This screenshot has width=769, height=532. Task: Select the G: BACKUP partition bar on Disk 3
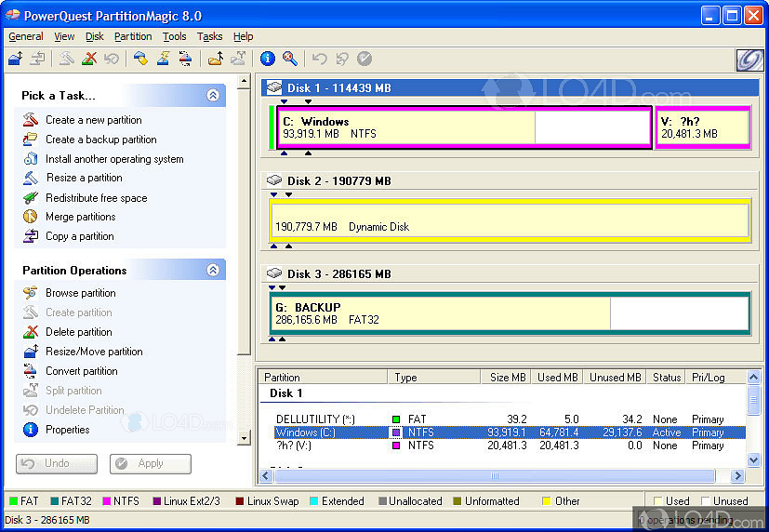tap(510, 313)
